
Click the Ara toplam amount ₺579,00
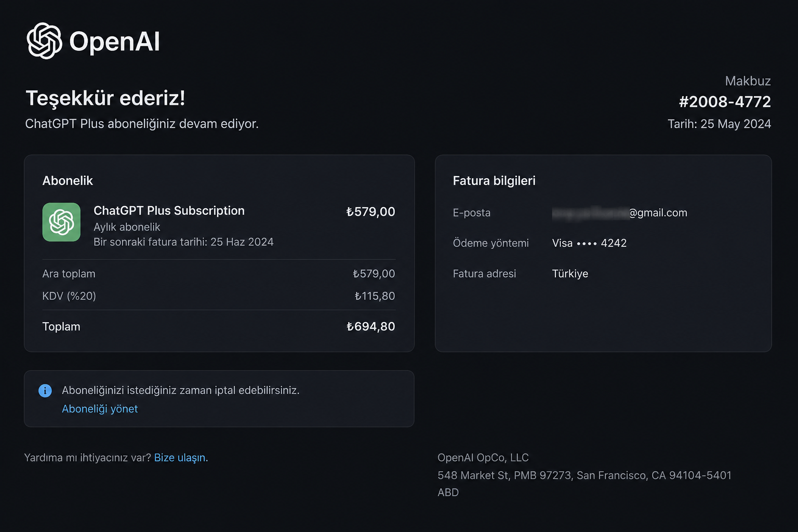374,274
